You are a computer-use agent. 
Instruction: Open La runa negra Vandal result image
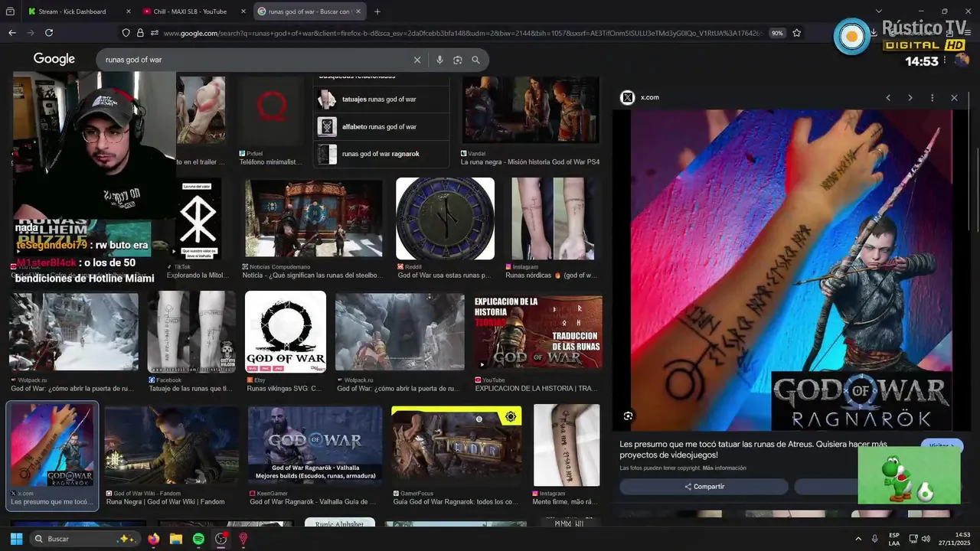coord(531,109)
